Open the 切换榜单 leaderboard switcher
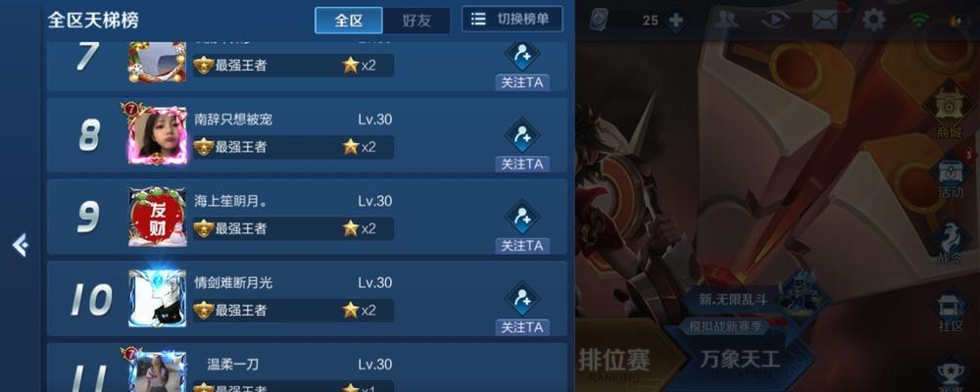The height and width of the screenshot is (392, 980). coord(512,20)
